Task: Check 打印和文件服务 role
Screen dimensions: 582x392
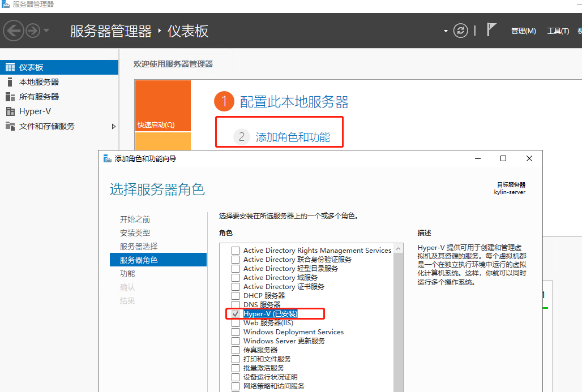Action: click(236, 359)
